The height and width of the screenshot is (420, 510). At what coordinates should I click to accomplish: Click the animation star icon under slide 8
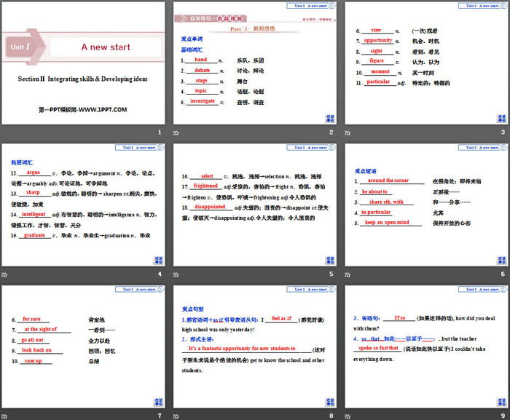[176, 416]
